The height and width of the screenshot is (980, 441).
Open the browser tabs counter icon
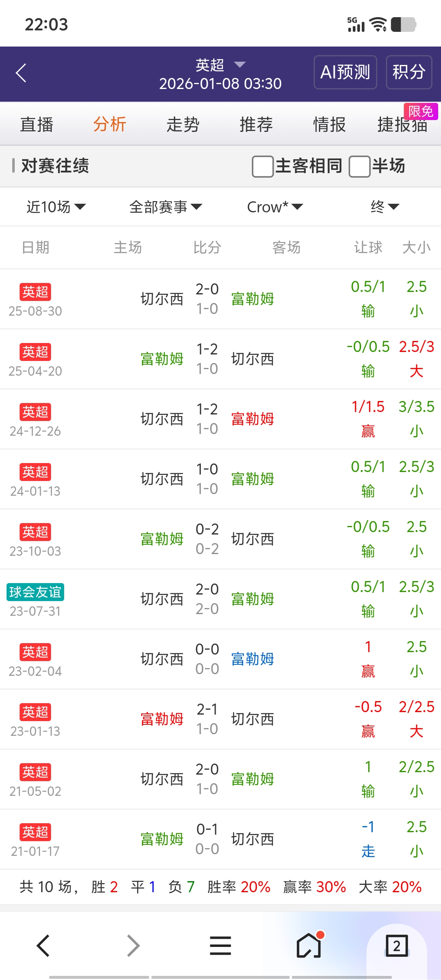pyautogui.click(x=396, y=945)
